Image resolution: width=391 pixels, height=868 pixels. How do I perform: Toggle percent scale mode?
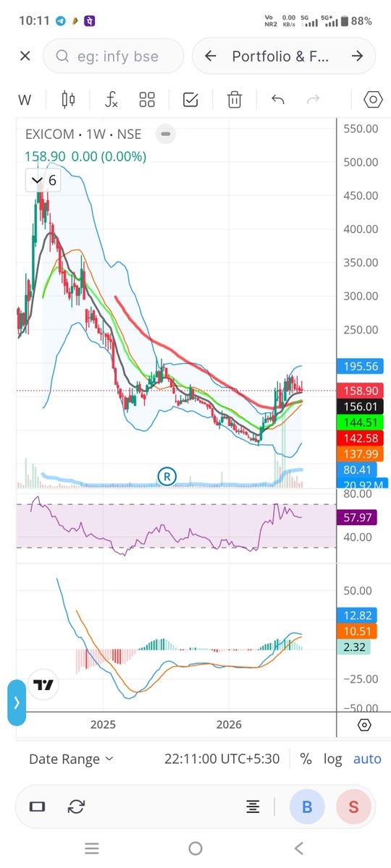pos(306,759)
